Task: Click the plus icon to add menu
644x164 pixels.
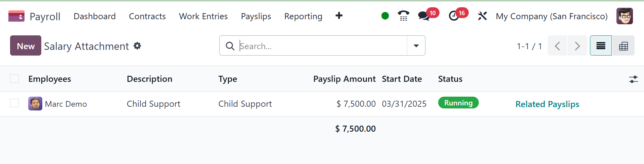Action: (x=339, y=15)
